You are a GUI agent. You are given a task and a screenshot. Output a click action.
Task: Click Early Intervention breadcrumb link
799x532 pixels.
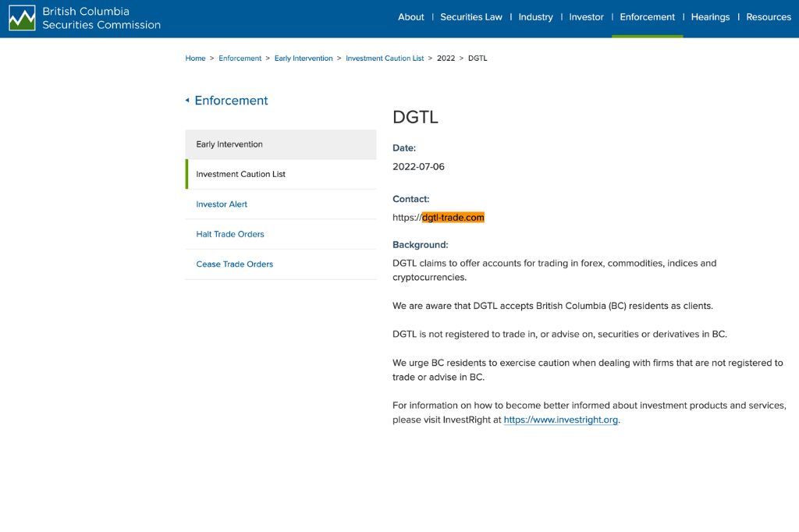pos(304,58)
